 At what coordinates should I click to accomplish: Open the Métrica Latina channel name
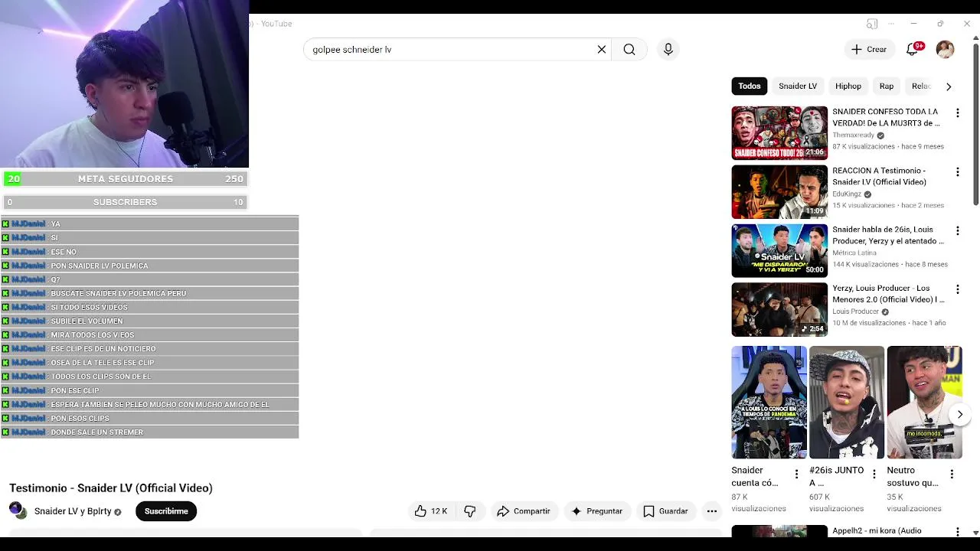(854, 253)
